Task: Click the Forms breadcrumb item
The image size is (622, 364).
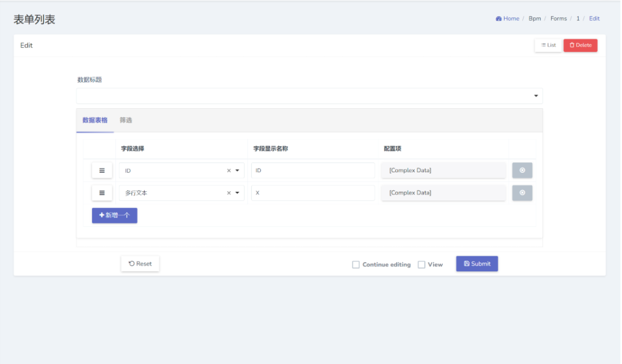Action: tap(559, 18)
